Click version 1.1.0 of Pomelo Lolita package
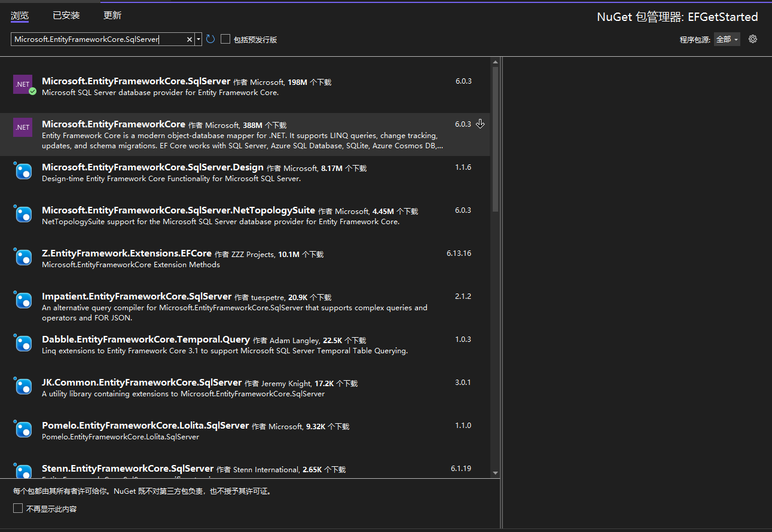Image resolution: width=772 pixels, height=532 pixels. point(463,426)
